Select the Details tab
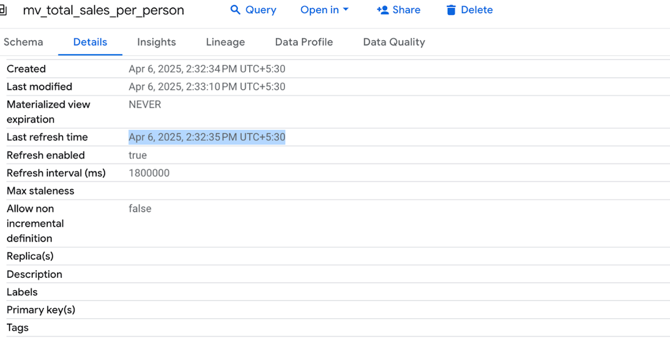 pyautogui.click(x=90, y=42)
